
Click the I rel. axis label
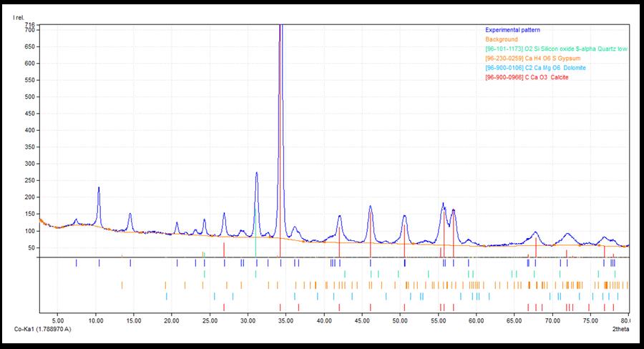(20, 17)
